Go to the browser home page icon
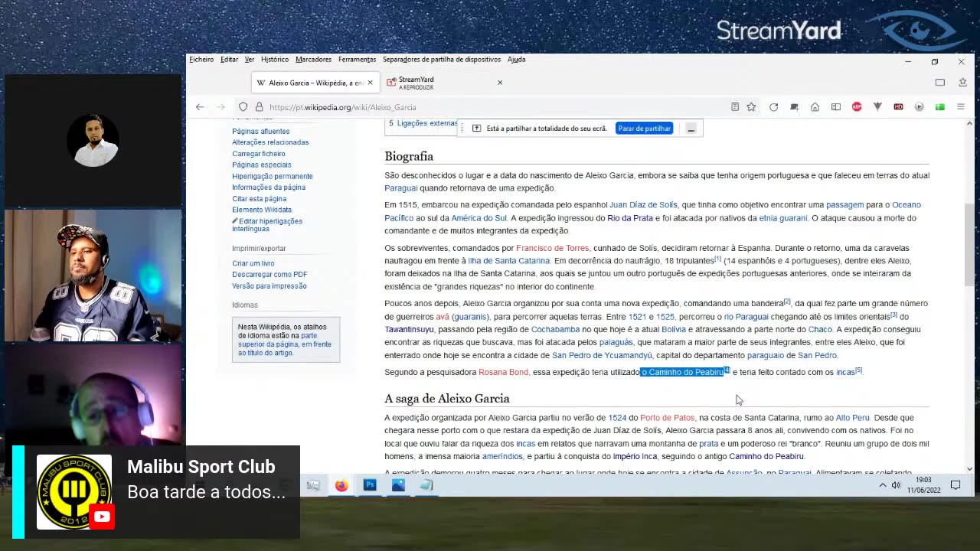This screenshot has width=980, height=551. [815, 107]
